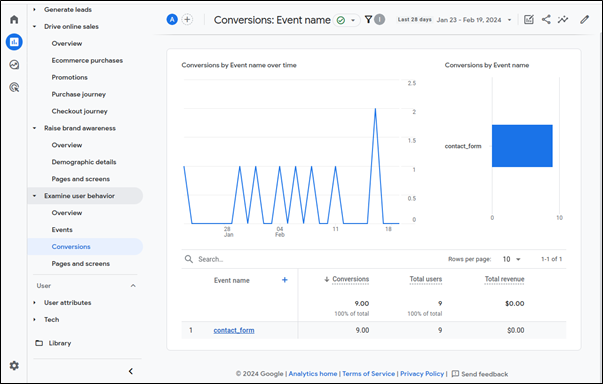This screenshot has width=603, height=384.
Task: Open the Checkout journey report
Action: [x=80, y=111]
